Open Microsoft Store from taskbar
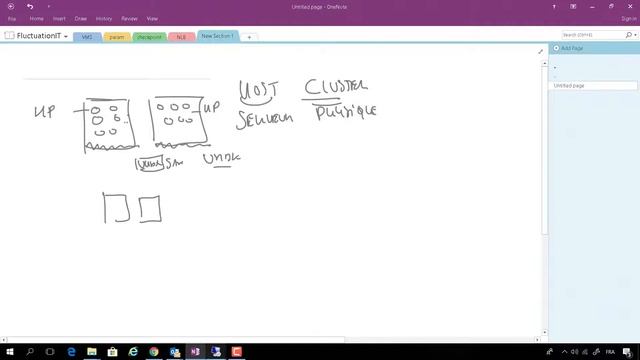Image resolution: width=640 pixels, height=360 pixels. coord(112,351)
